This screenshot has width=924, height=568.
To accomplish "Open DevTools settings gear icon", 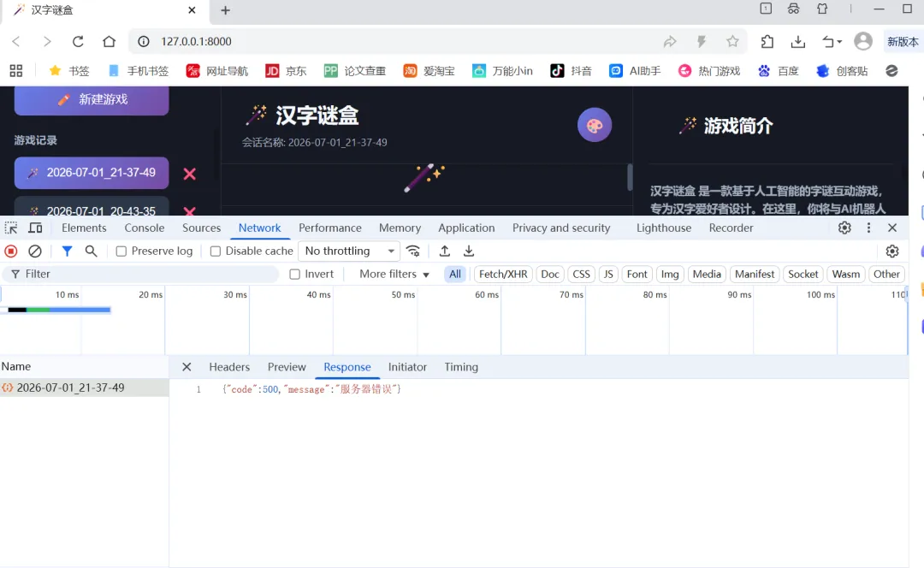I will 844,228.
